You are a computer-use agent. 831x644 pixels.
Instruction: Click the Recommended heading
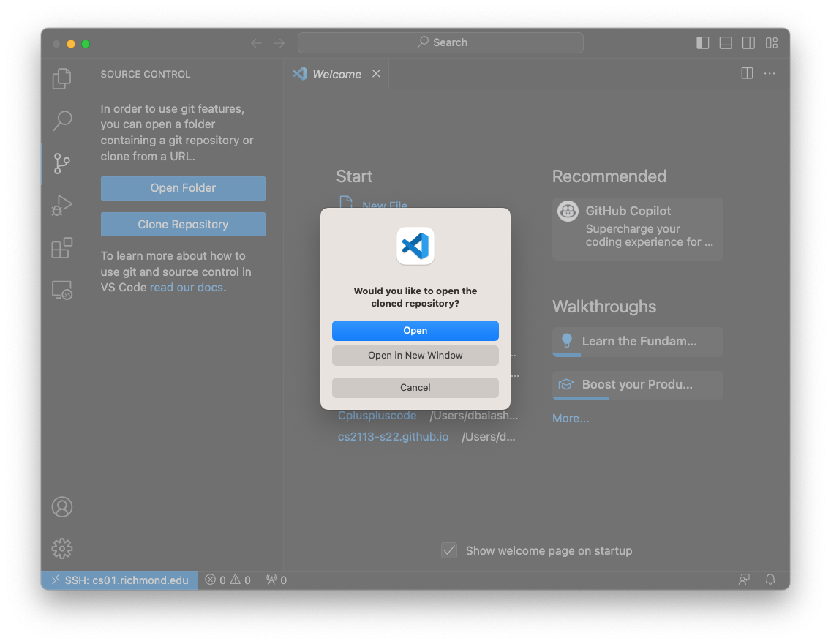click(609, 176)
